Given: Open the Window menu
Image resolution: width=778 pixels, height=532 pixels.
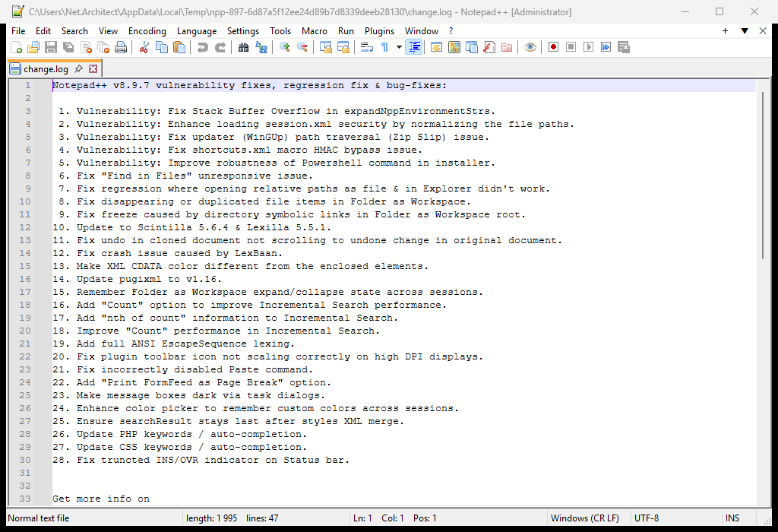Looking at the screenshot, I should [422, 30].
